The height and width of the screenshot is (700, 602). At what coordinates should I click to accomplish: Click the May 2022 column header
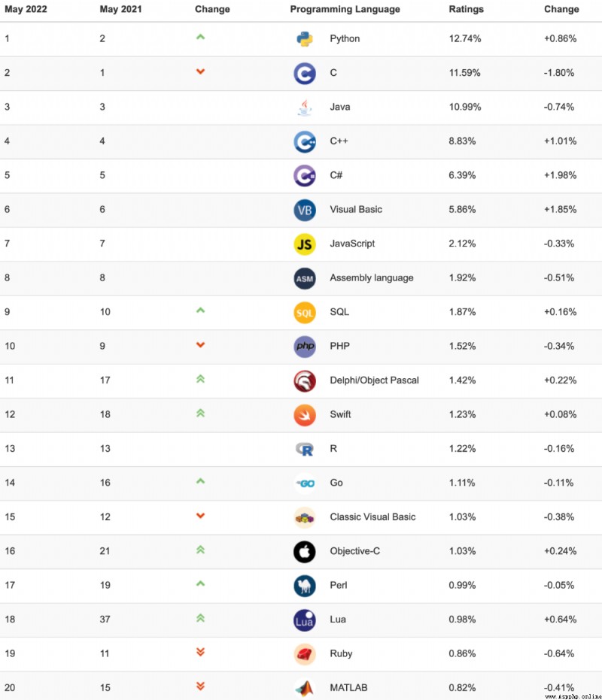tap(26, 9)
